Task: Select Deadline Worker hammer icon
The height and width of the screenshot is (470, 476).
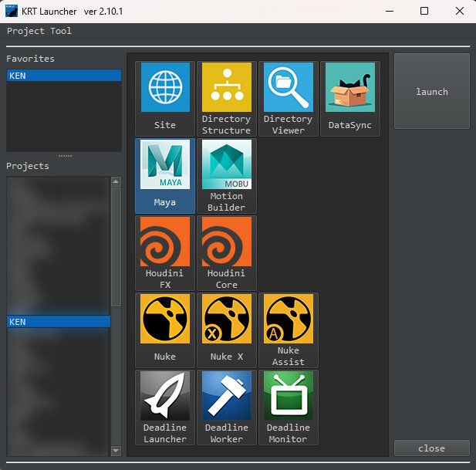Action: 227,396
